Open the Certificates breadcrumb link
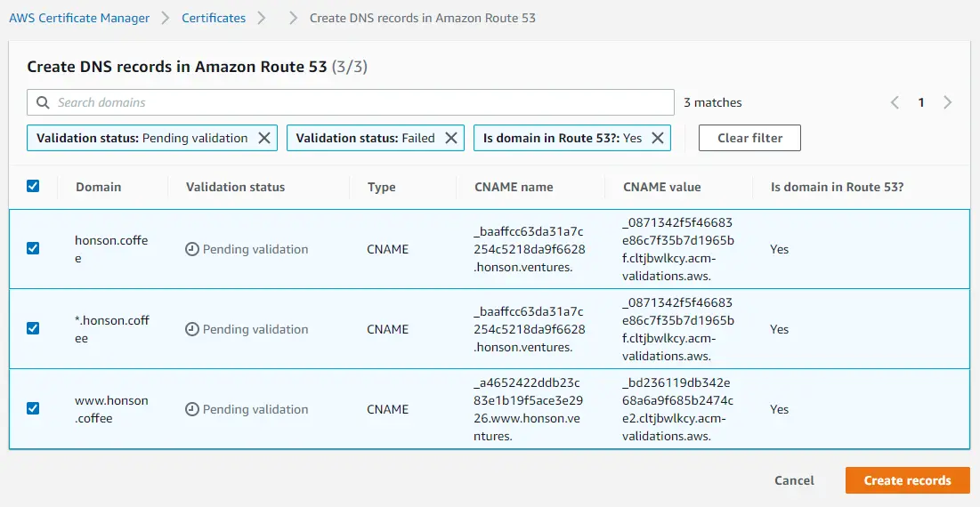The width and height of the screenshot is (980, 507). click(x=214, y=18)
